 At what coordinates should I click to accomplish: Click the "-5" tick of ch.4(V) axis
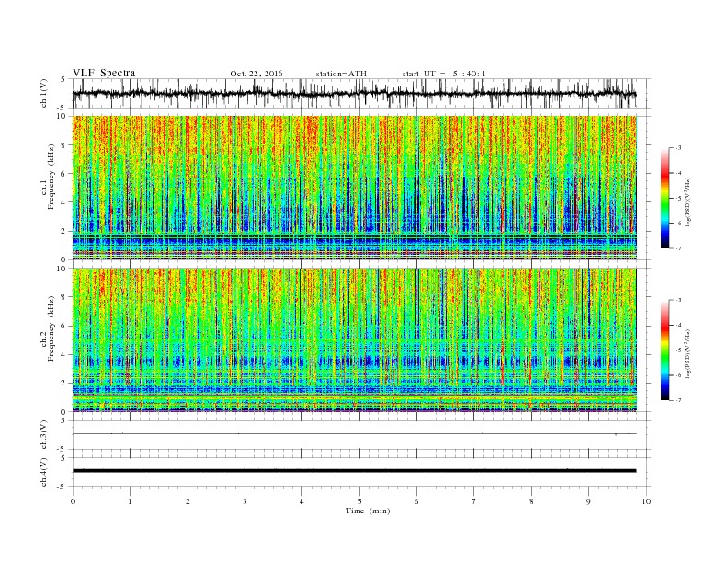pos(63,487)
